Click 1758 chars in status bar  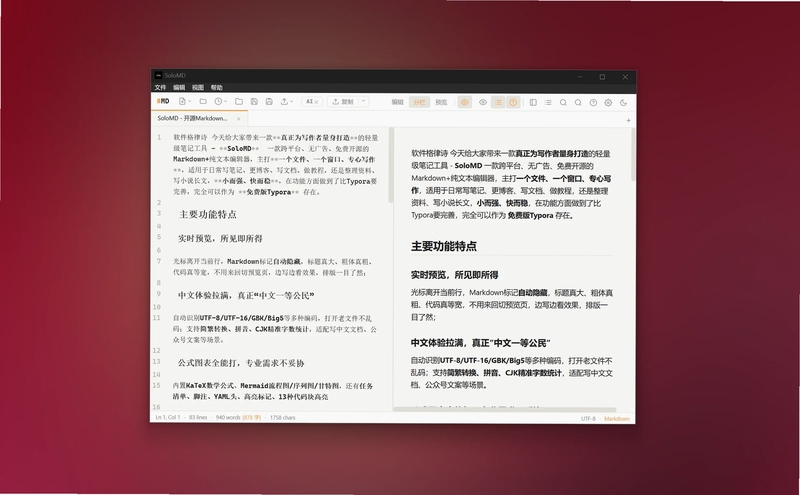point(283,417)
